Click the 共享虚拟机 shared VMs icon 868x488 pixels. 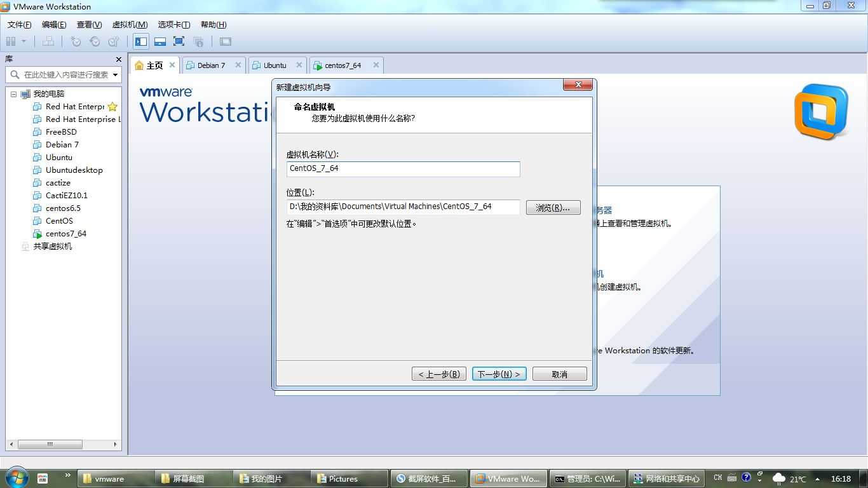click(25, 247)
